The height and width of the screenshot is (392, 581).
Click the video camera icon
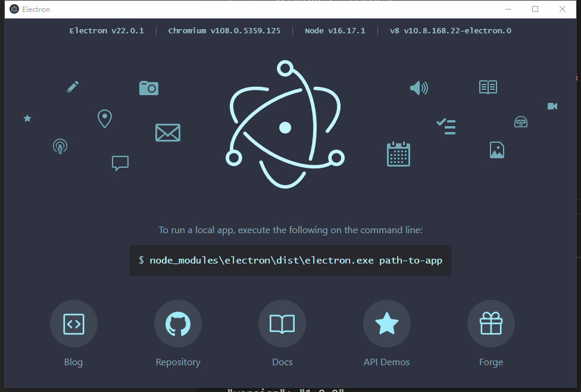pos(552,106)
